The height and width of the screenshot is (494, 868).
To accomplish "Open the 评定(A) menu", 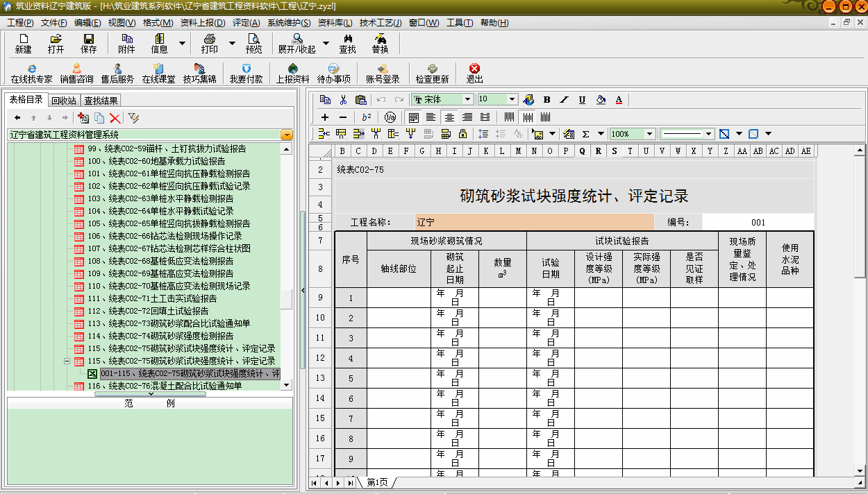I will pos(246,23).
